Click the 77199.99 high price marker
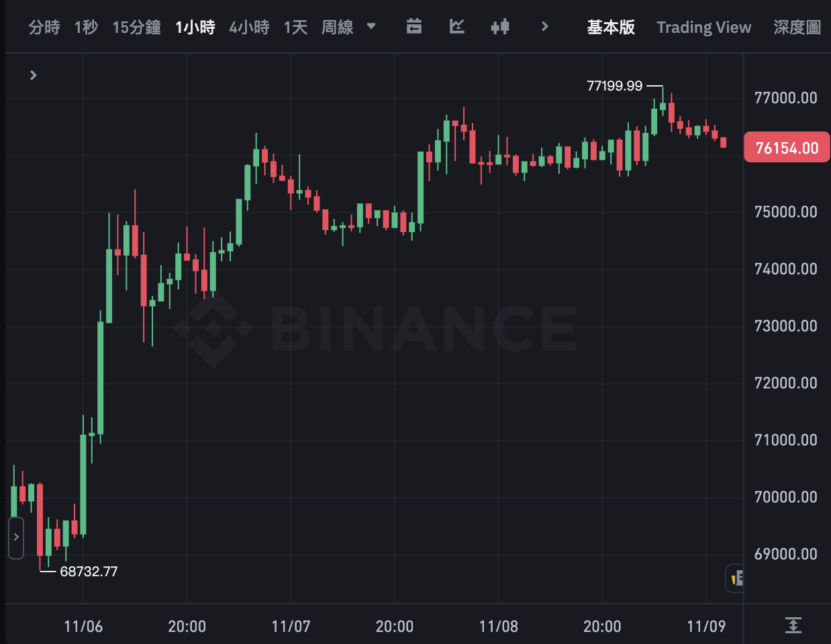Screen dimensions: 831x644 [x=615, y=86]
